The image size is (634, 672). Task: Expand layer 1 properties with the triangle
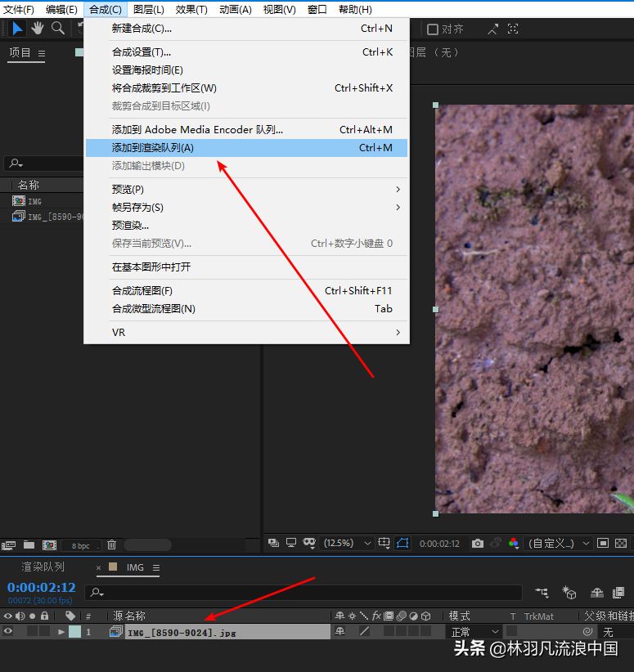coord(61,631)
